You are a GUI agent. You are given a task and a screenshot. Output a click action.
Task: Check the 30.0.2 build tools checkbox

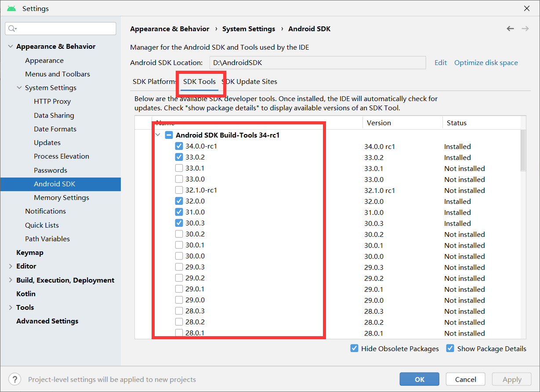point(179,234)
